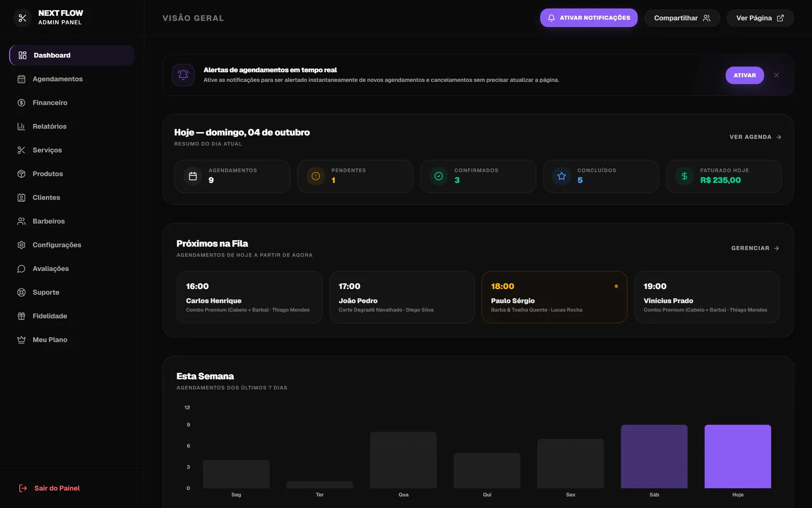Open the Barbeiros section
Screen dimensions: 812x508
[72, 221]
